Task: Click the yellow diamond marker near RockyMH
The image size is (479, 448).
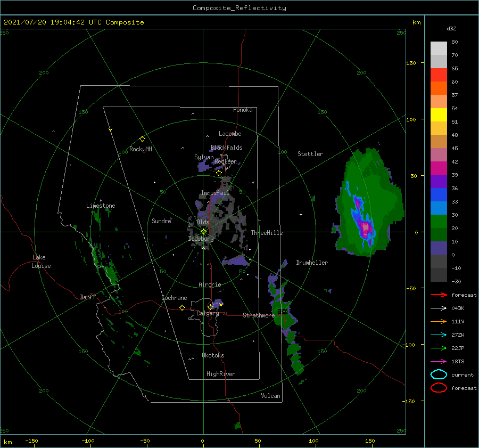Action: tap(142, 139)
